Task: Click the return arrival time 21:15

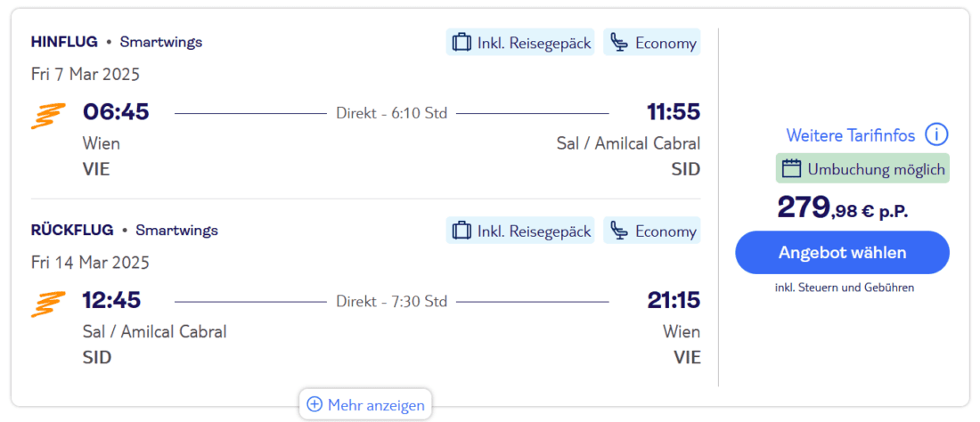Action: tap(674, 301)
